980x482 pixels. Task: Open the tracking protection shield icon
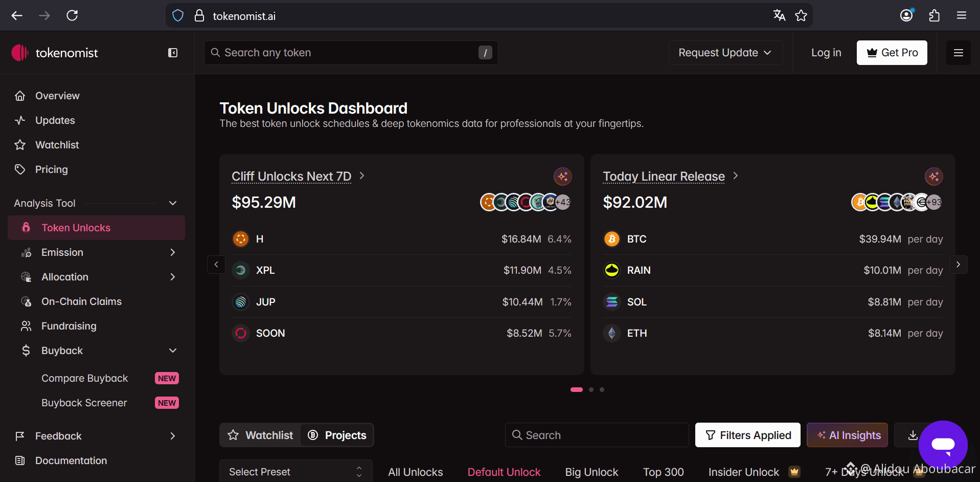[178, 16]
